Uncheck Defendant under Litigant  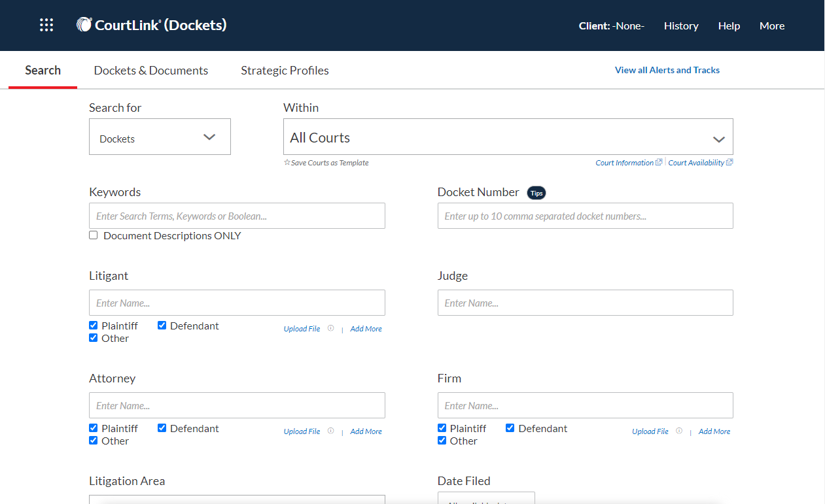(162, 325)
